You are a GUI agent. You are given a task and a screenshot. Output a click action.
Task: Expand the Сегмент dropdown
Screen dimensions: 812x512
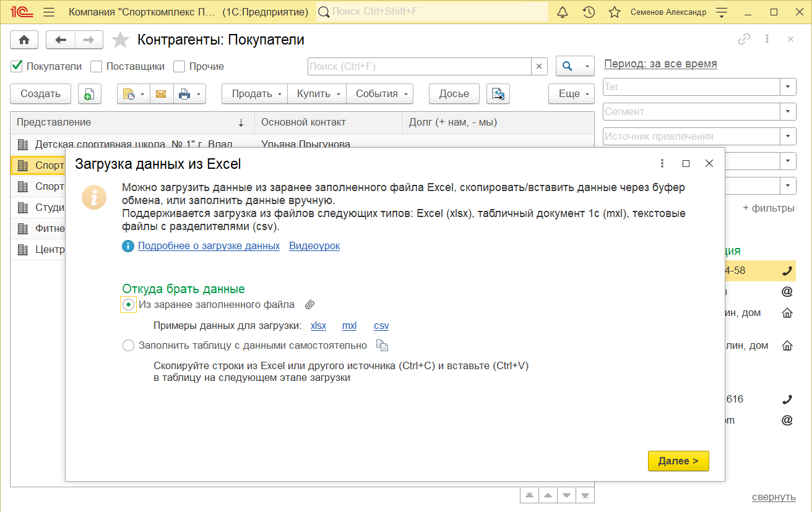pos(788,111)
